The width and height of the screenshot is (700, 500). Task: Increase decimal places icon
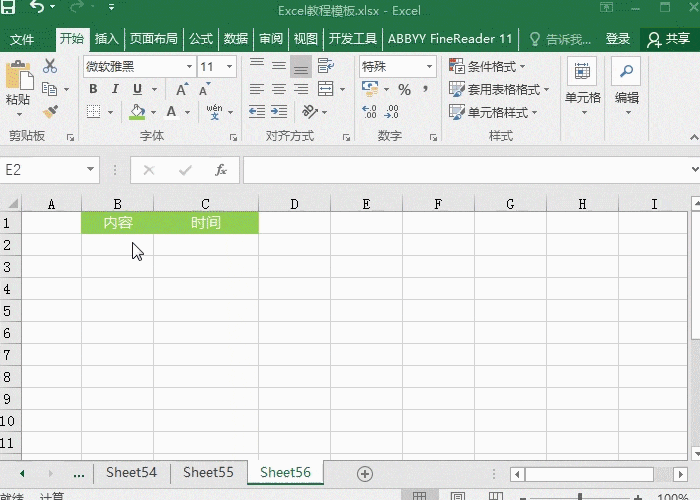coord(369,112)
